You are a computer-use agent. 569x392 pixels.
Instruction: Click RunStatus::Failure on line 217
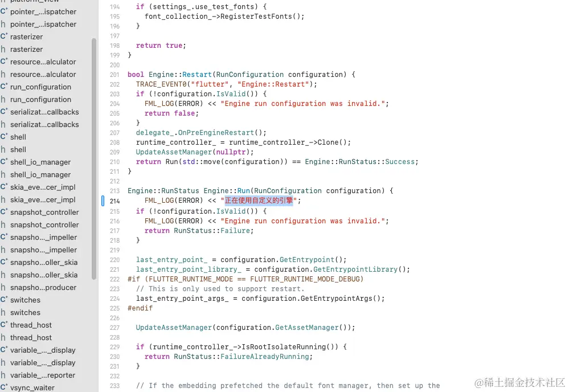212,231
